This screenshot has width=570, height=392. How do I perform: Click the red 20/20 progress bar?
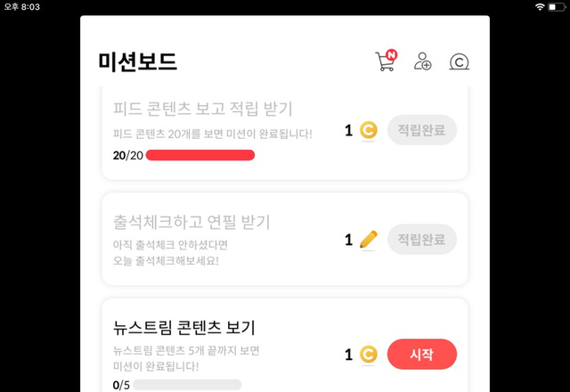click(200, 155)
